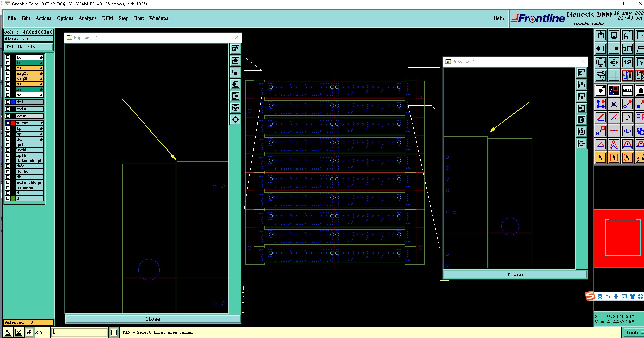Click the snap mode icon at bottom-left
644x338 pixels.
tap(8, 332)
